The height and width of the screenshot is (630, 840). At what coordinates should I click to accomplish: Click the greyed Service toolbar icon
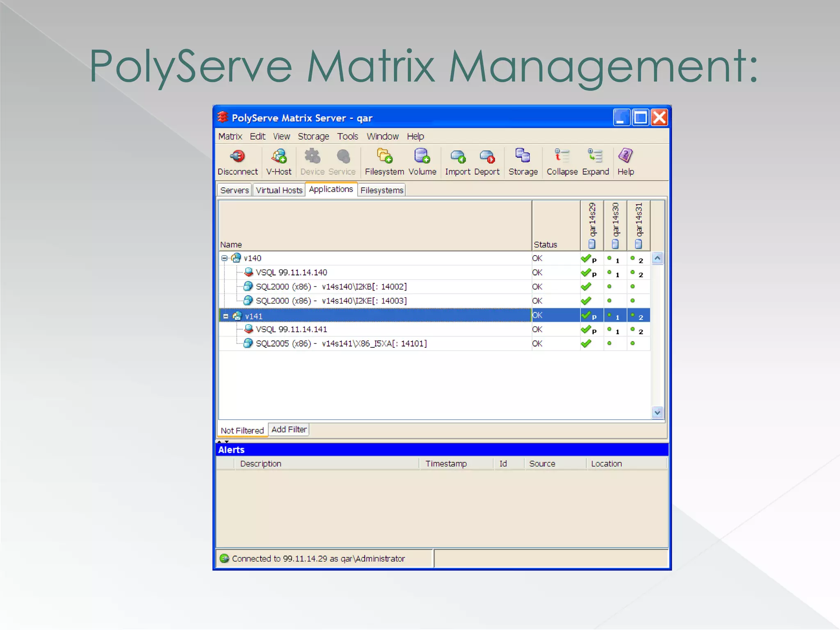pyautogui.click(x=343, y=156)
